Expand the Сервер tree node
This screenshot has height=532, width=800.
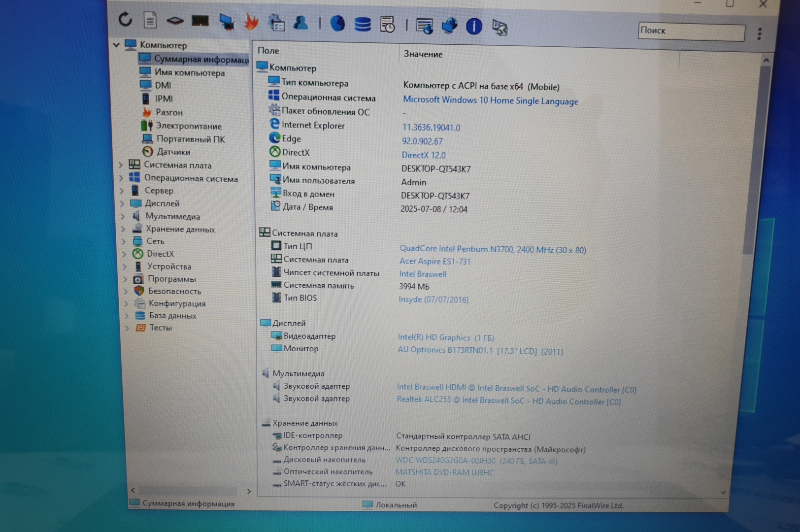(x=122, y=190)
